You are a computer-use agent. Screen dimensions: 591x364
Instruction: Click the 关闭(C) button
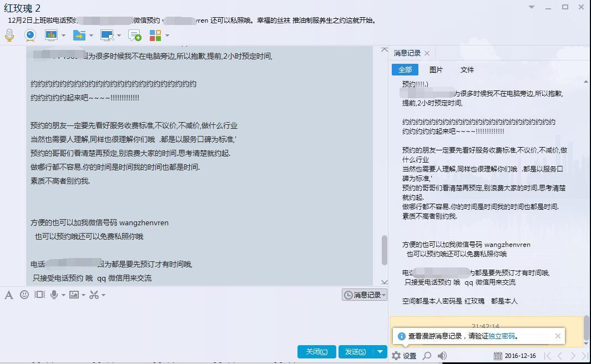tap(317, 352)
